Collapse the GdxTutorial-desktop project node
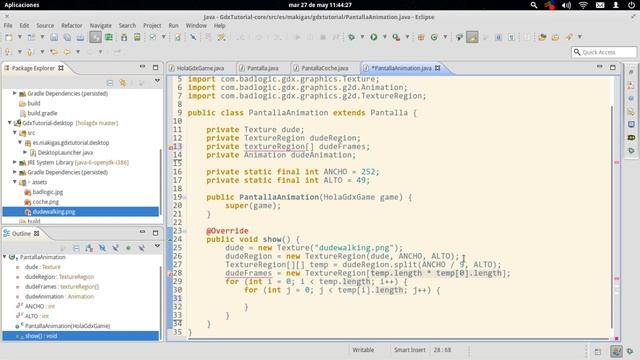The image size is (640, 360). click(10, 122)
